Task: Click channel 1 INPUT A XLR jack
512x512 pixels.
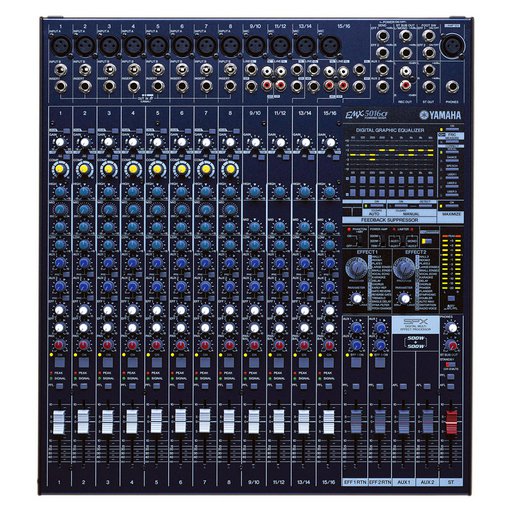Action: (x=60, y=46)
